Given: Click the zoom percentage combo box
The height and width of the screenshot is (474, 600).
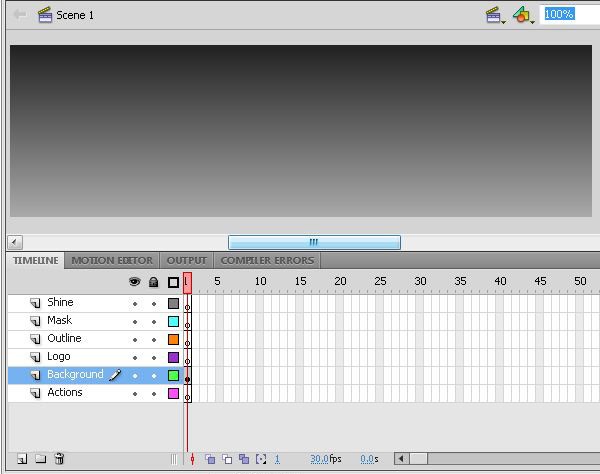Looking at the screenshot, I should (568, 15).
